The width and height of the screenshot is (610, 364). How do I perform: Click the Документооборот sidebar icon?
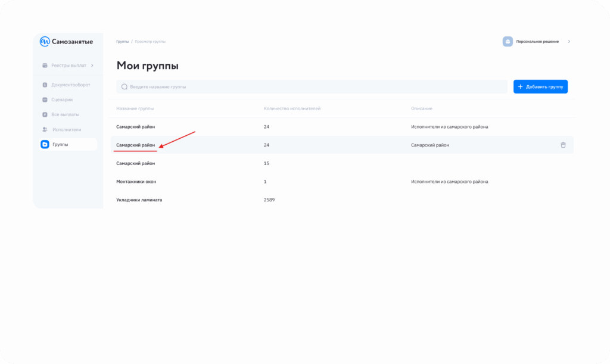(x=45, y=85)
